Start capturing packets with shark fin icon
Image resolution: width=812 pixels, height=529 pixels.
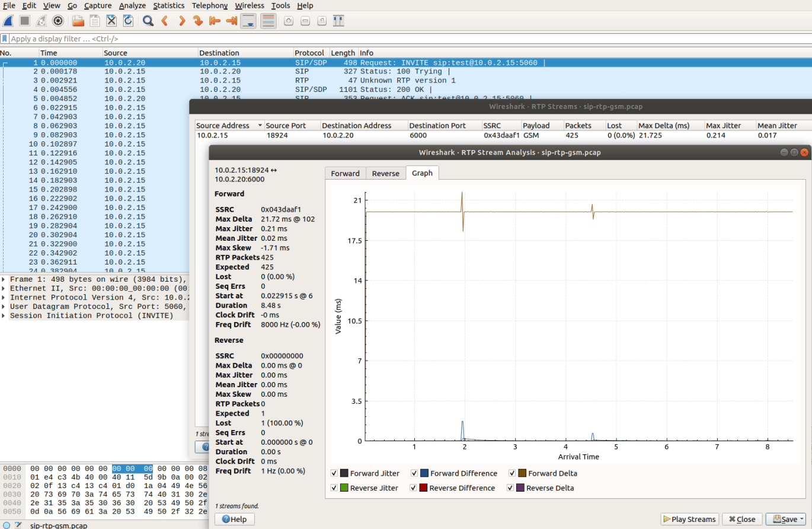pos(8,21)
